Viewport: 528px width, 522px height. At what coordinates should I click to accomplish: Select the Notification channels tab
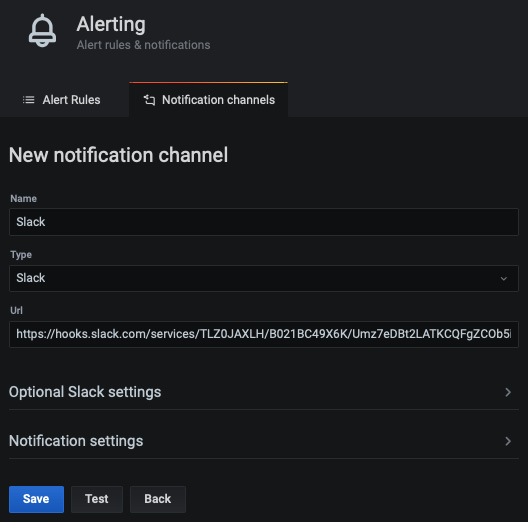208,100
